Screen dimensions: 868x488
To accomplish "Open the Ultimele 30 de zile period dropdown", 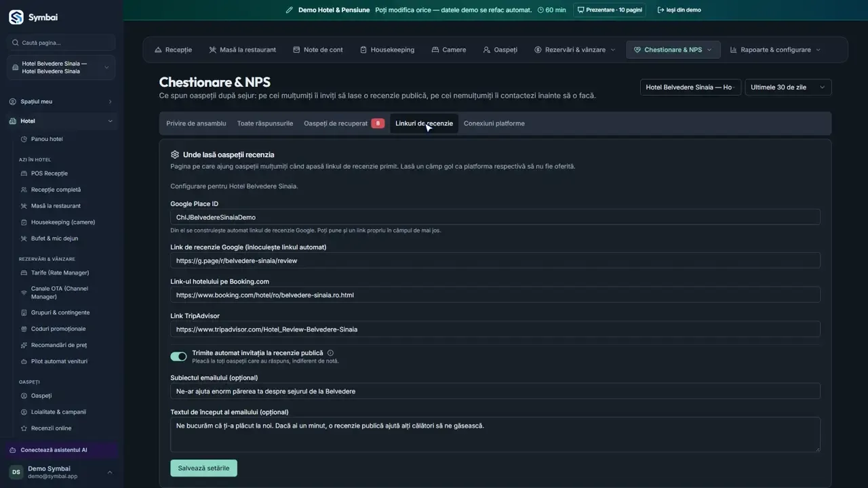I will tap(788, 87).
